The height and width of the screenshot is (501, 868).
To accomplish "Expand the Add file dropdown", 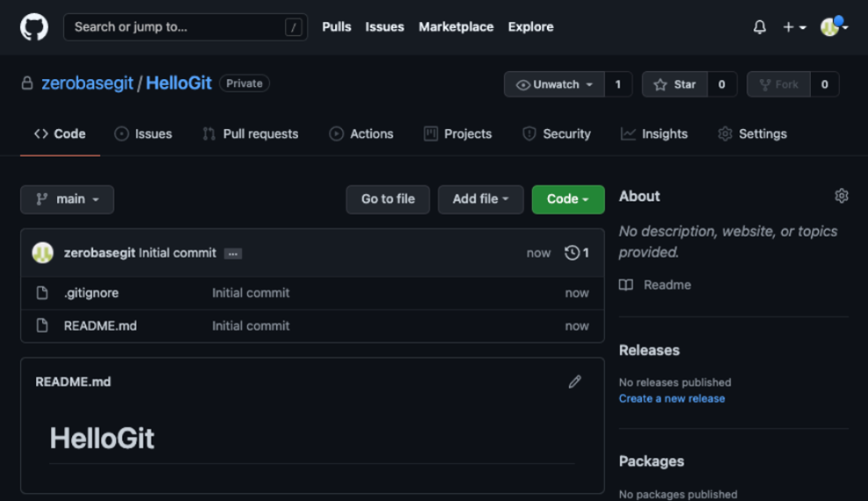I will [x=480, y=199].
